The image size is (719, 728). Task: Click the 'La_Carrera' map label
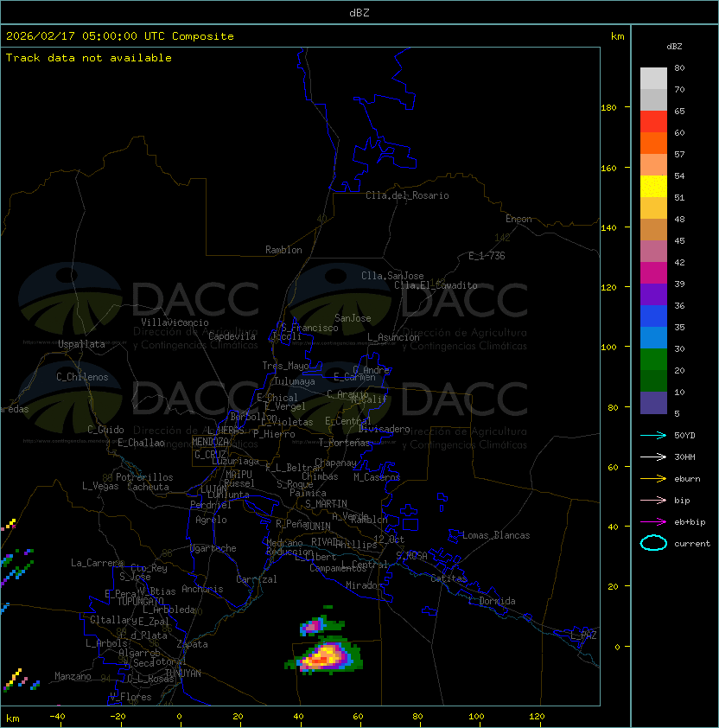(97, 563)
